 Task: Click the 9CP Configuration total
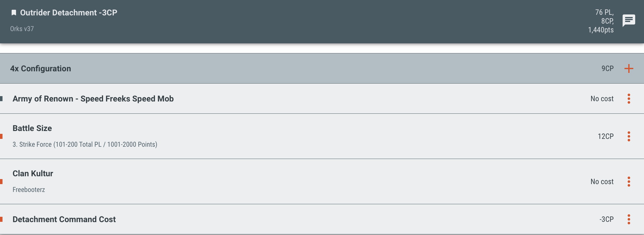point(607,68)
